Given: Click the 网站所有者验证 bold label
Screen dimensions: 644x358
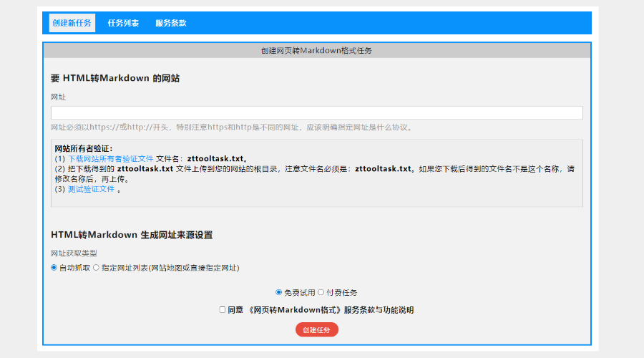Looking at the screenshot, I should coord(84,148).
